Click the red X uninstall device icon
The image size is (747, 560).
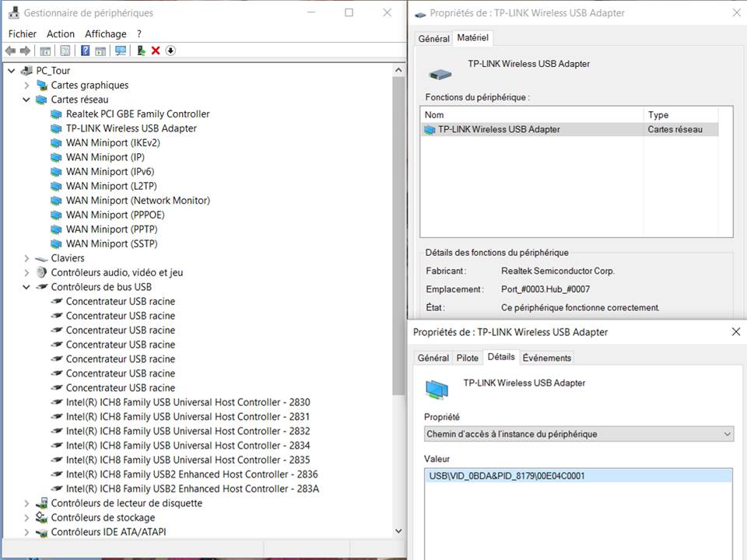pos(156,51)
